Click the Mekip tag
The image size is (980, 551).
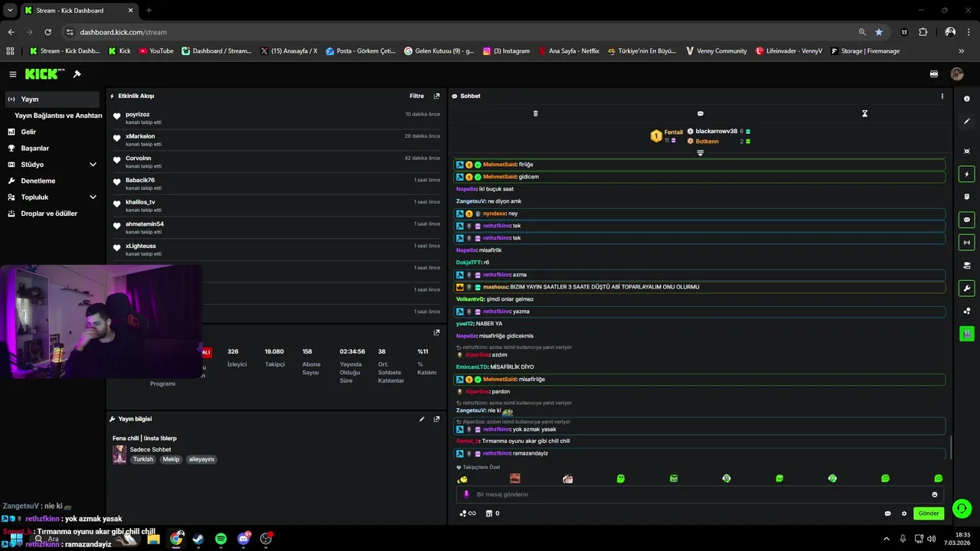[x=171, y=460]
